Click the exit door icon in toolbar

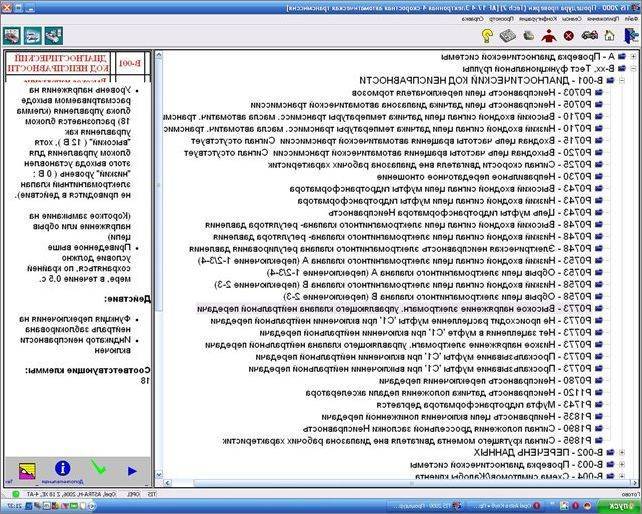click(x=631, y=36)
